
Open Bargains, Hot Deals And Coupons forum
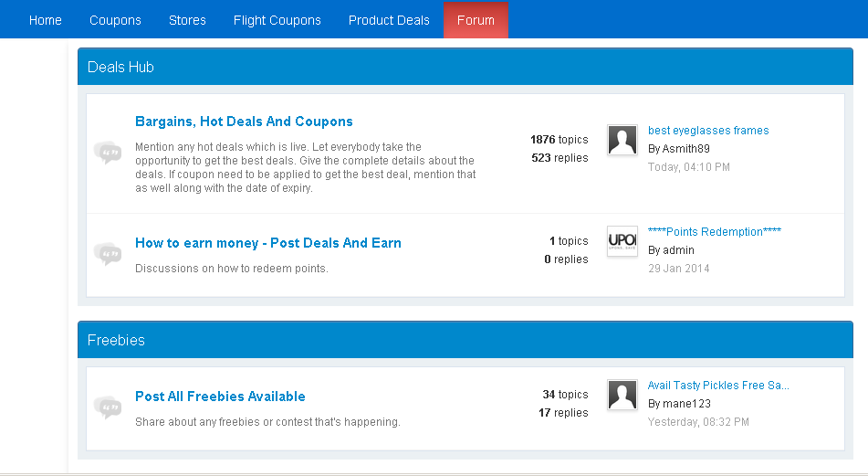coord(244,122)
